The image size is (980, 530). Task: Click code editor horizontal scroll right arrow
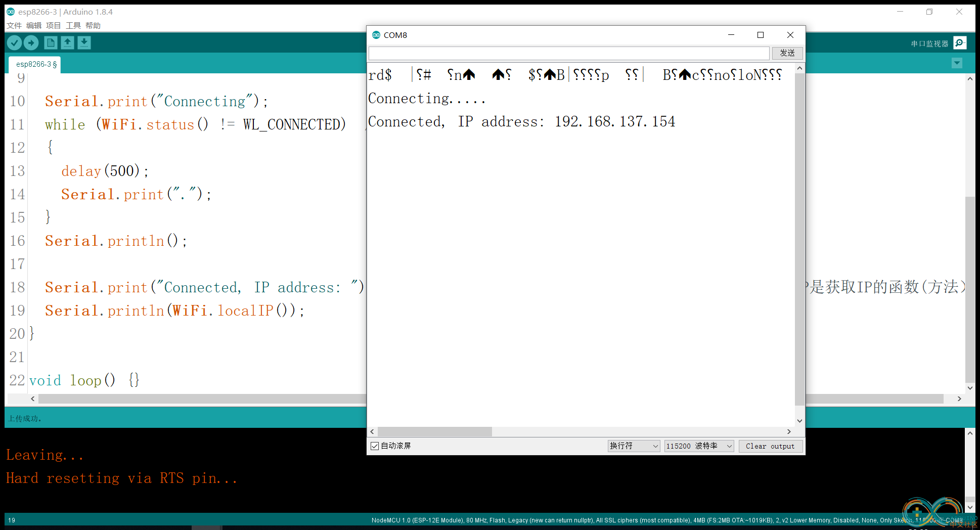[959, 399]
